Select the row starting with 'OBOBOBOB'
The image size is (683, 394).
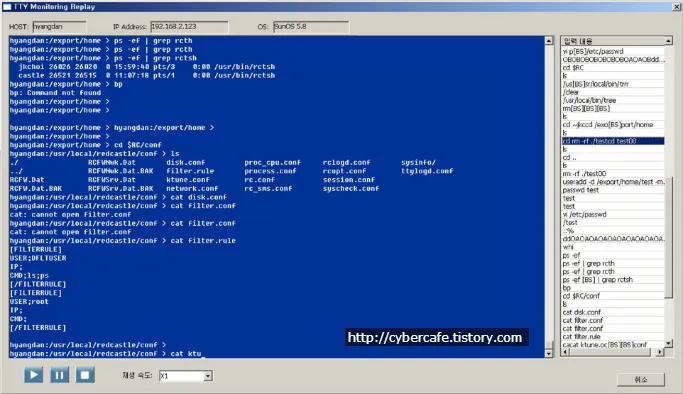613,60
